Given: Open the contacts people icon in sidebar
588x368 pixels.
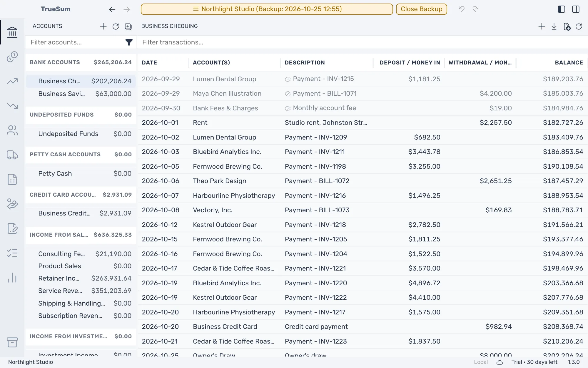Looking at the screenshot, I should 12,130.
